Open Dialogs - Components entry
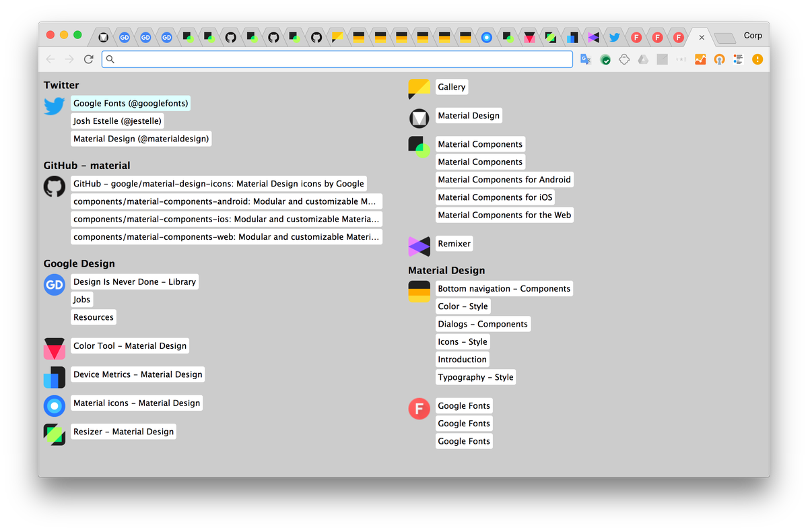 (483, 324)
